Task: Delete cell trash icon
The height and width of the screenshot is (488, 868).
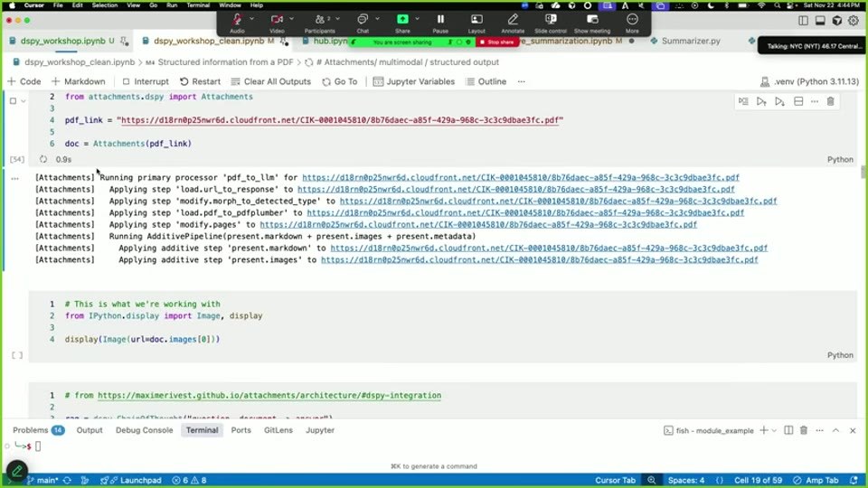Action: (830, 101)
